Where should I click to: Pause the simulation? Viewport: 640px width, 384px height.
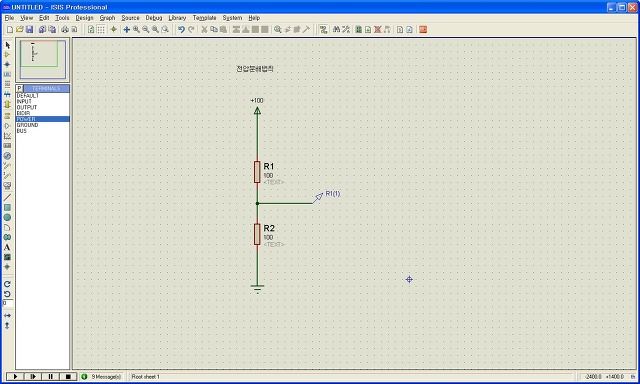pyautogui.click(x=51, y=377)
